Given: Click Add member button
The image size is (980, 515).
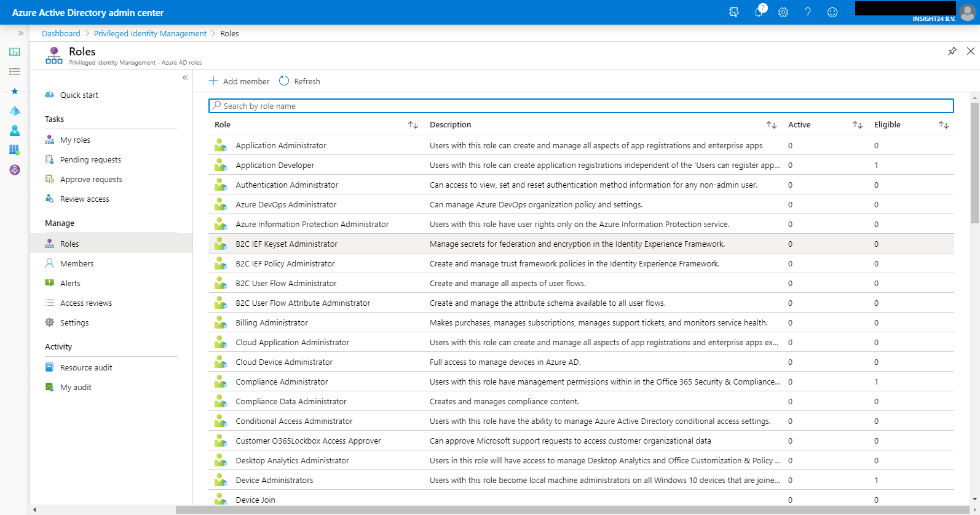Looking at the screenshot, I should point(239,81).
